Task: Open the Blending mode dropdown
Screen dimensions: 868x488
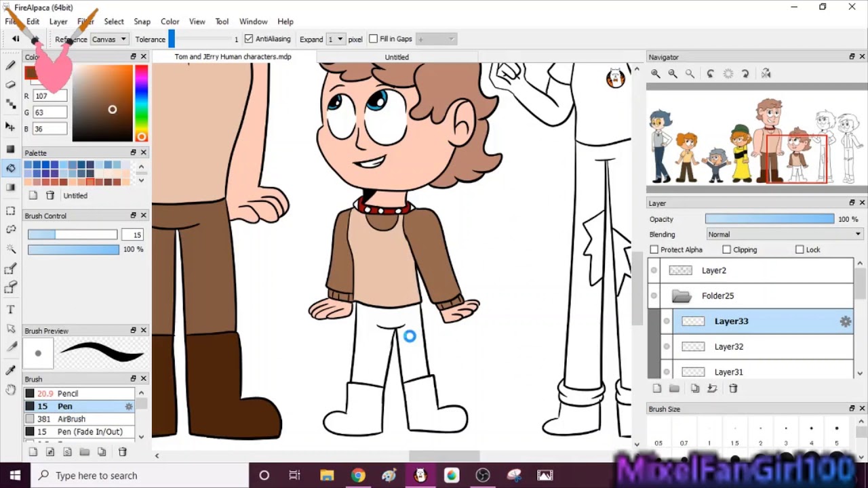Action: pyautogui.click(x=784, y=235)
